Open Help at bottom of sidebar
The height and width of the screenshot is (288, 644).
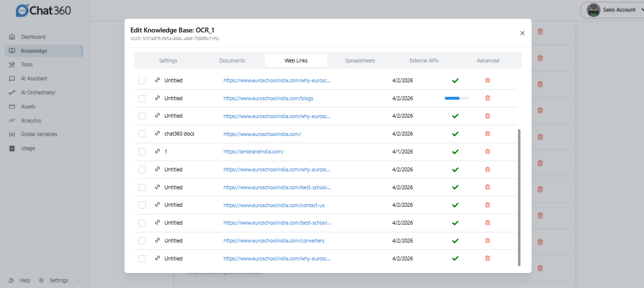click(x=19, y=280)
